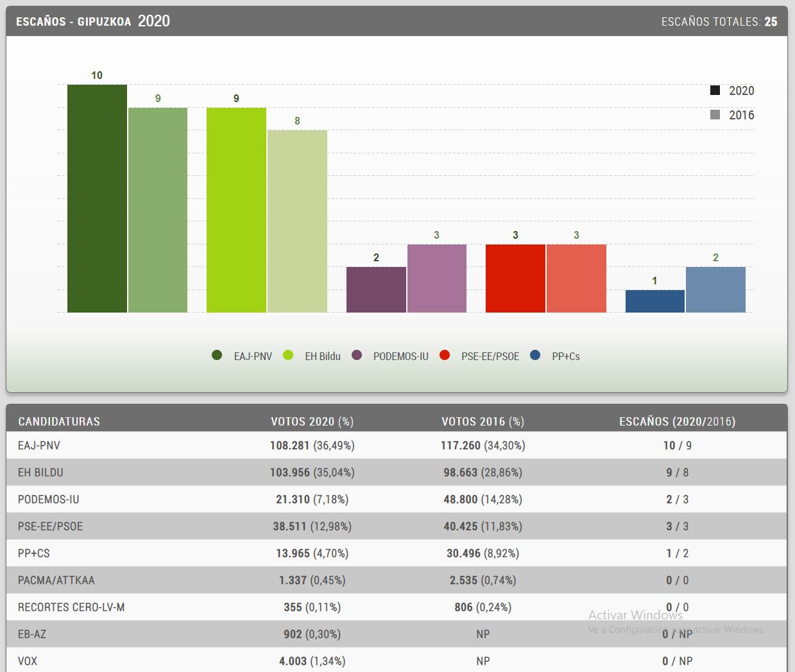Click the ESCAÑOS (2020/2016) column header

(677, 422)
